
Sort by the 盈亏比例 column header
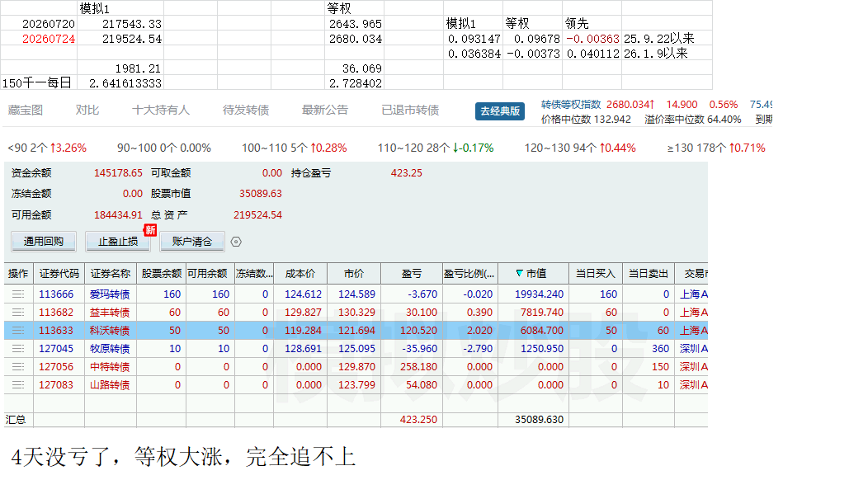469,274
